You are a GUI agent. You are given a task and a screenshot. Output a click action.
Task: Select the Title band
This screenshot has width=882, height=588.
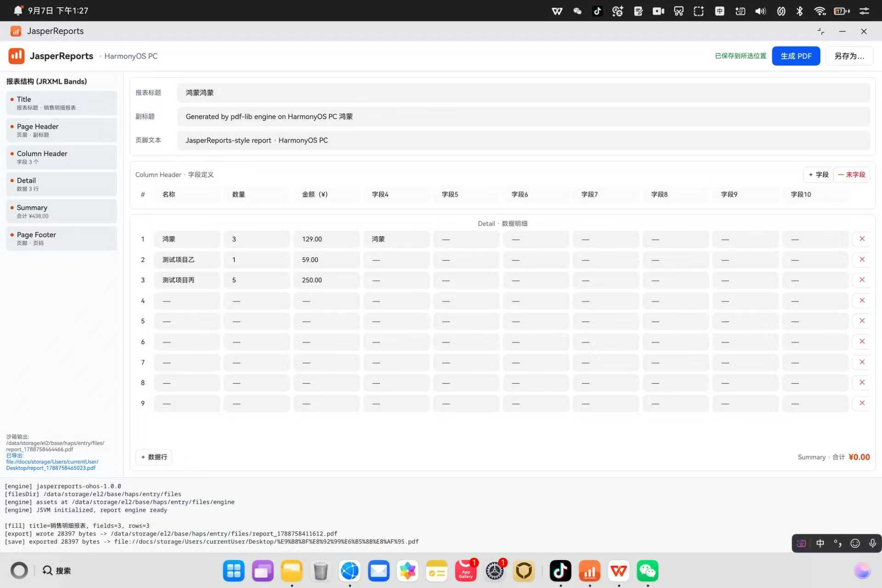[62, 103]
